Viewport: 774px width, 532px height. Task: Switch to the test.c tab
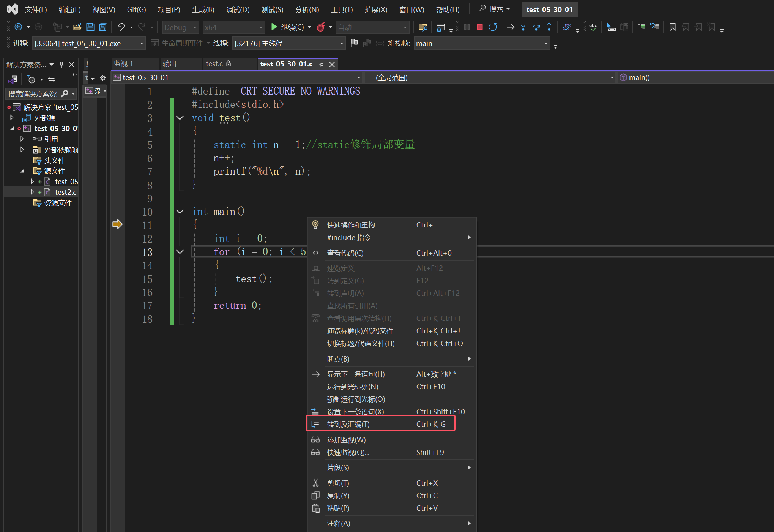pos(214,64)
